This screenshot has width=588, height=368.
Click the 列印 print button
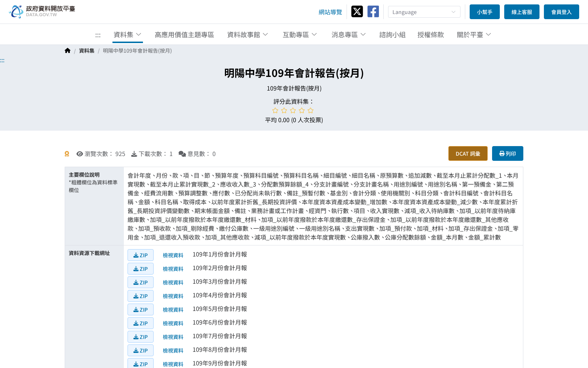(508, 153)
